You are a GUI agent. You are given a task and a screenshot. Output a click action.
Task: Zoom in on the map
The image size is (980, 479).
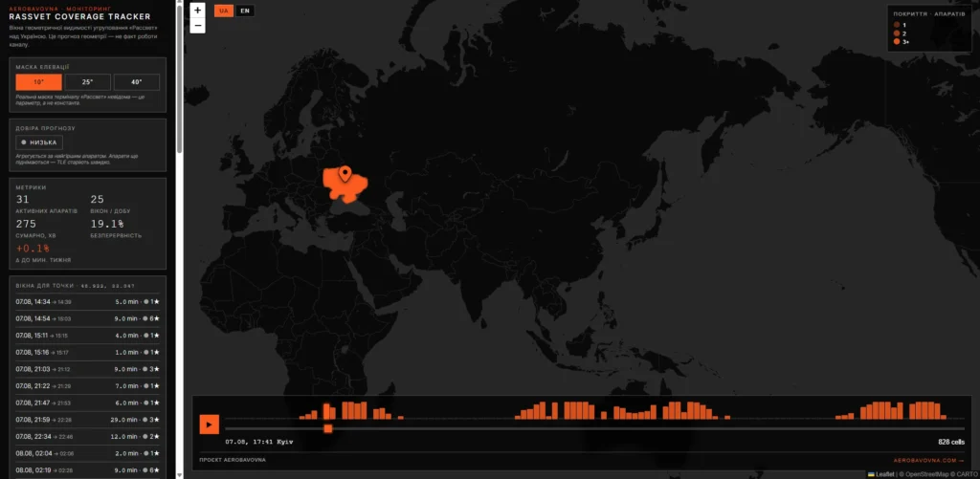coord(197,10)
